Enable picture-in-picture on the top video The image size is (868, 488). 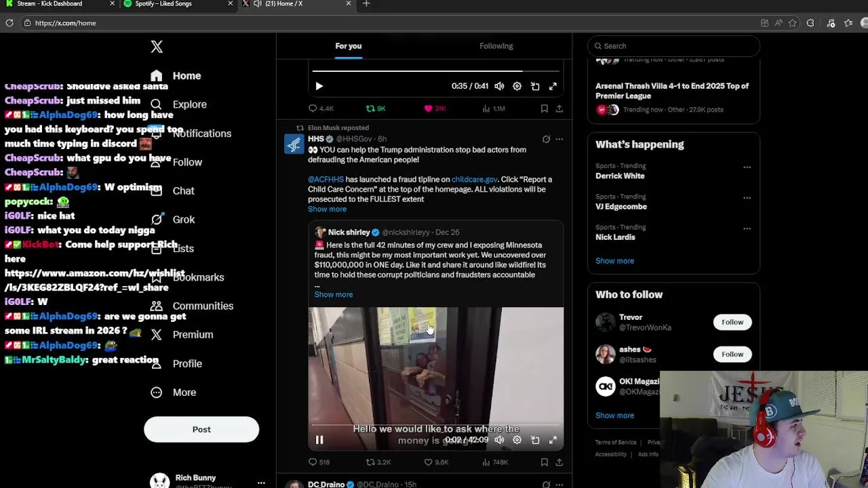pos(535,86)
